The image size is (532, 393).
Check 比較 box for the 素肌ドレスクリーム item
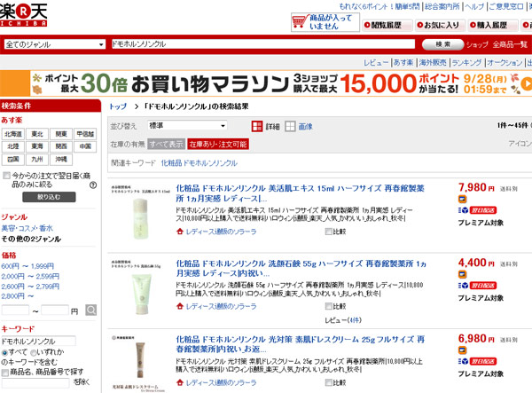[x=328, y=382]
